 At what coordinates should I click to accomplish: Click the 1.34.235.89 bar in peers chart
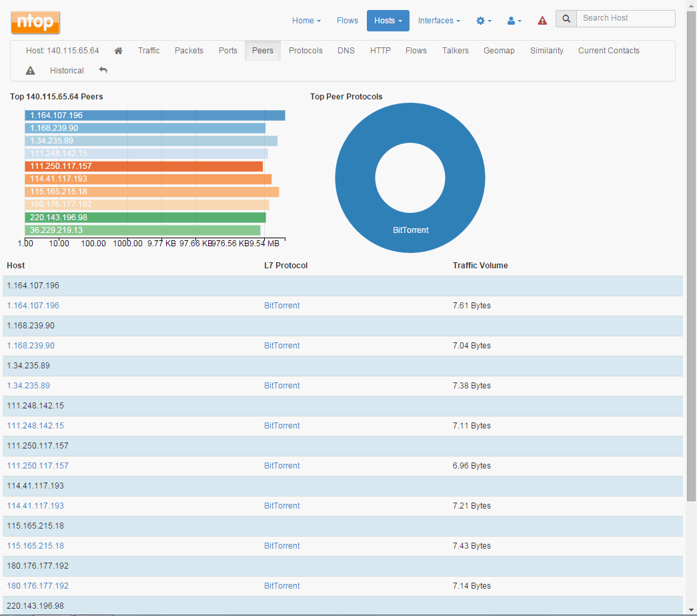click(x=151, y=141)
